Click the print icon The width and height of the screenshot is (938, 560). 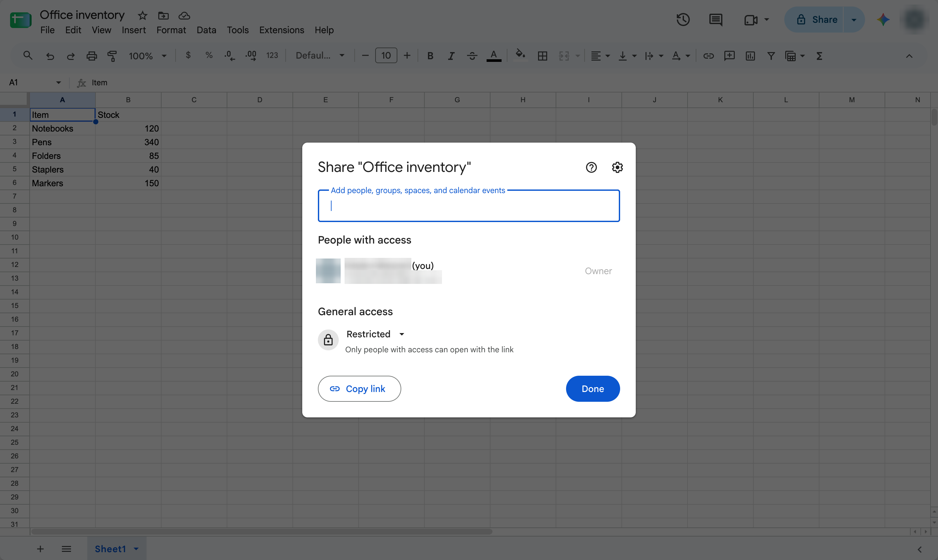click(x=92, y=56)
